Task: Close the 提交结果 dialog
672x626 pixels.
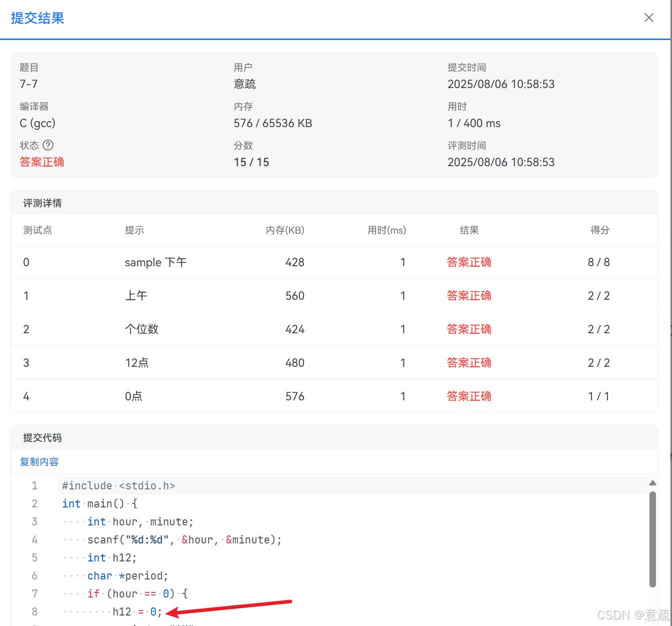Action: coord(648,18)
